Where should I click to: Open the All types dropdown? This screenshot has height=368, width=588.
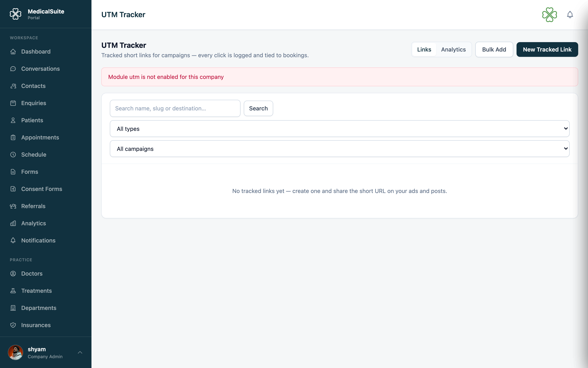(x=340, y=129)
